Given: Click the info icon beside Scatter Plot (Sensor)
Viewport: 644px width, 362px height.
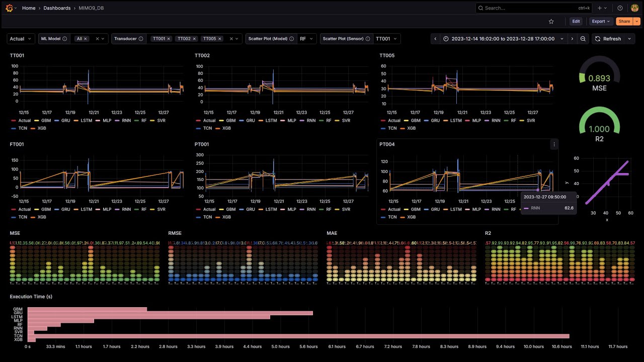Looking at the screenshot, I should (368, 39).
